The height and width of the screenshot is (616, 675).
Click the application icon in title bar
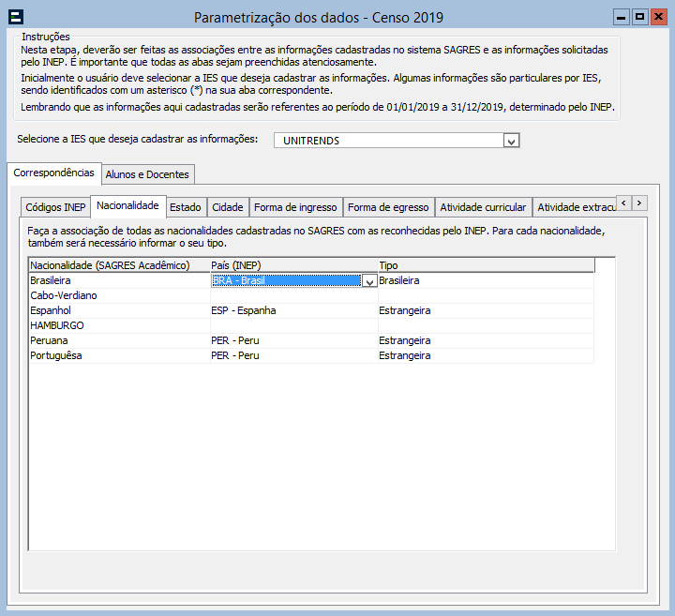(x=15, y=17)
